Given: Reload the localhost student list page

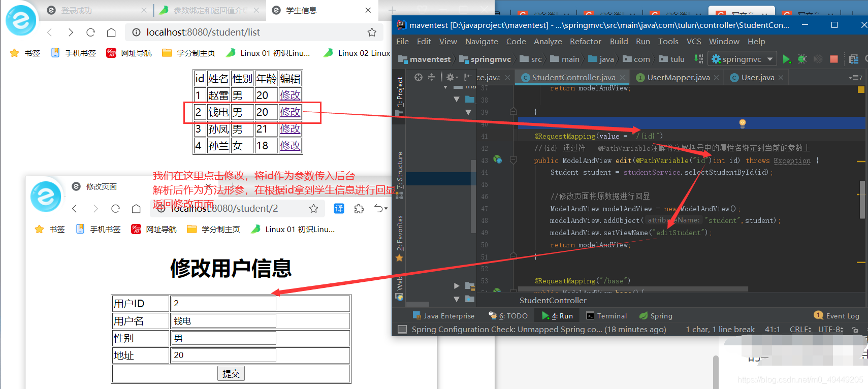Looking at the screenshot, I should (x=90, y=33).
